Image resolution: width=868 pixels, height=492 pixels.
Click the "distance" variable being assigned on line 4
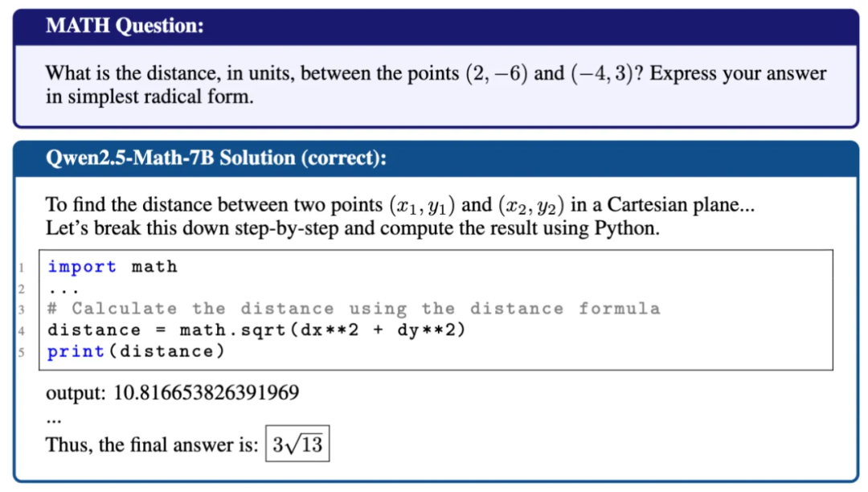point(94,330)
